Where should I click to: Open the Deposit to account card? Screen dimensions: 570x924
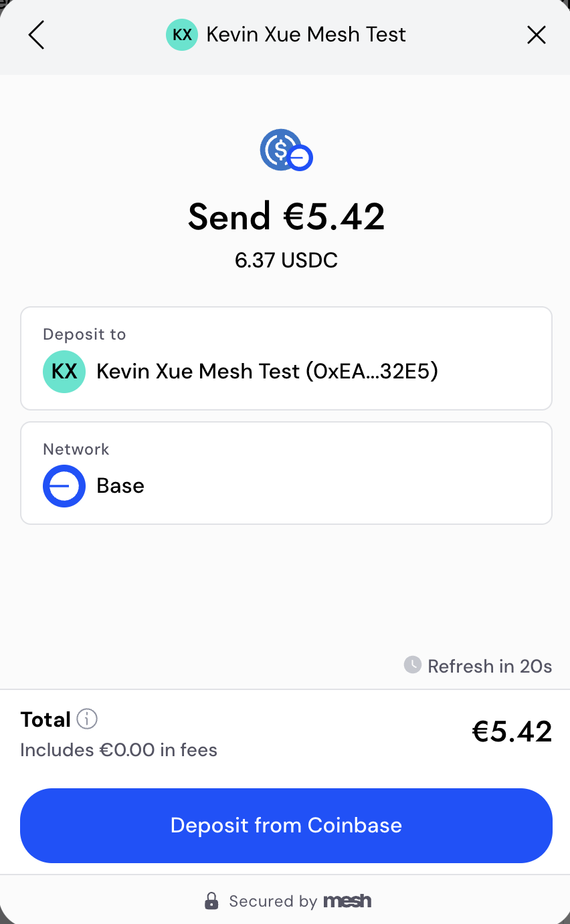pos(286,358)
